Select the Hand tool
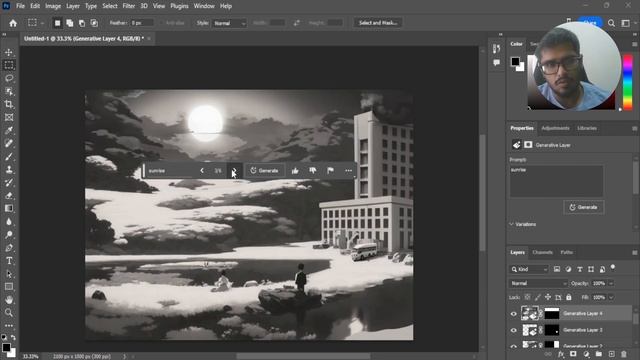640x360 pixels. point(9,300)
